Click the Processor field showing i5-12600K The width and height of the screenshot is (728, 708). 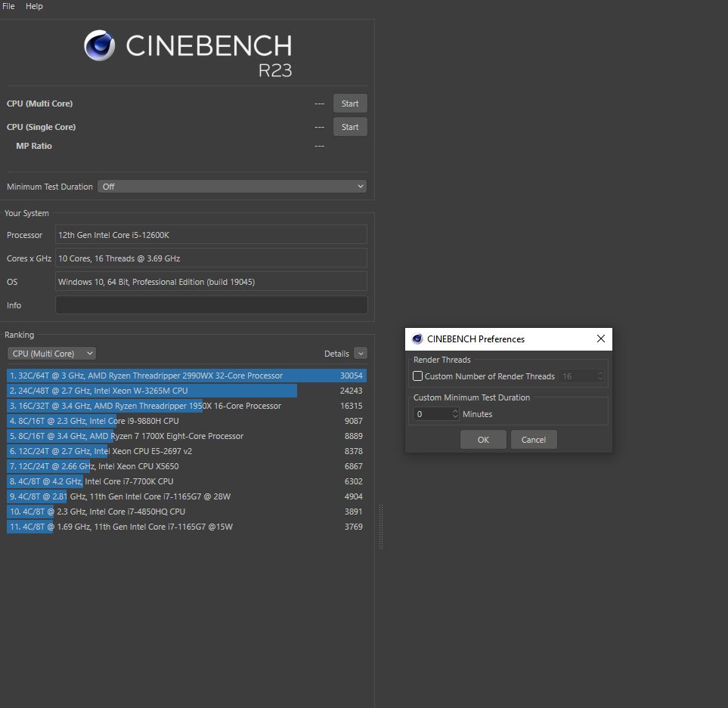point(211,235)
